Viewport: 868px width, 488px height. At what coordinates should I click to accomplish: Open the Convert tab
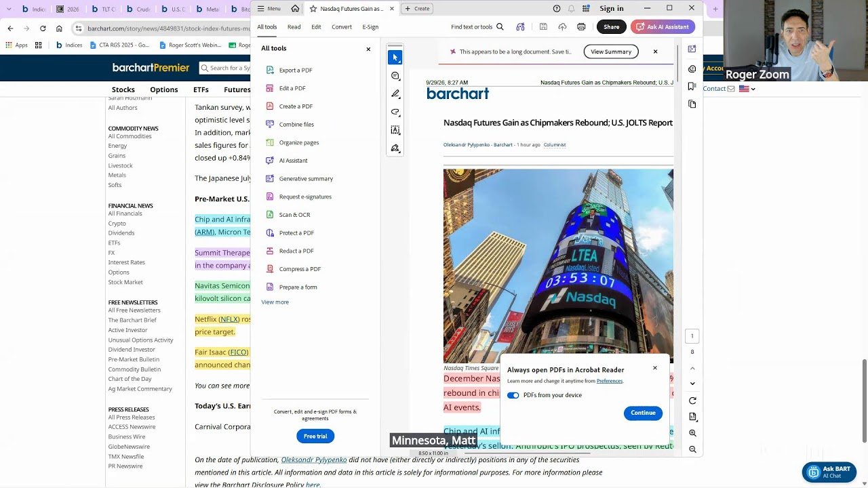342,27
